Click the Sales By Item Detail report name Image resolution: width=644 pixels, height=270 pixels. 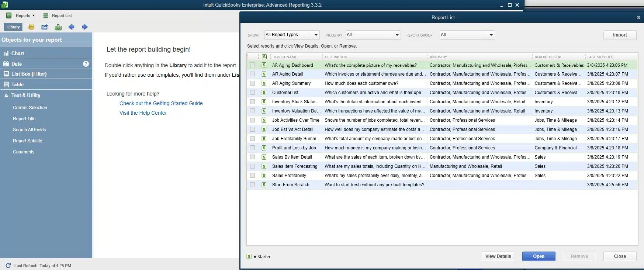(x=292, y=157)
